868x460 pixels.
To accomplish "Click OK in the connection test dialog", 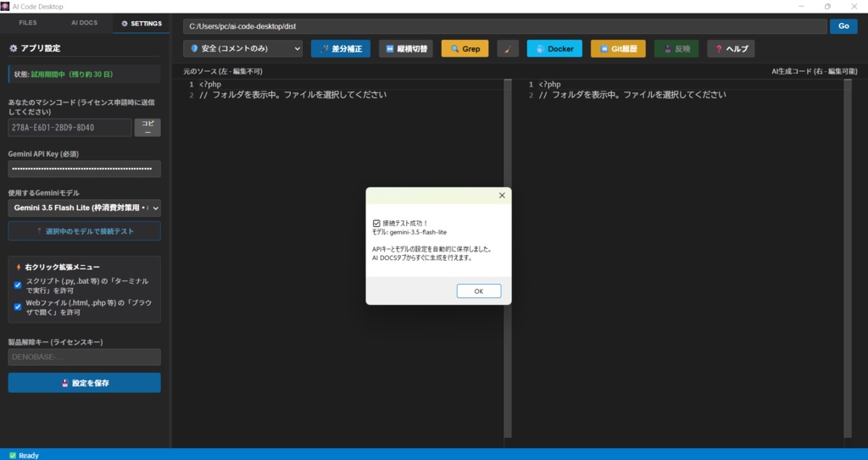I will (479, 291).
